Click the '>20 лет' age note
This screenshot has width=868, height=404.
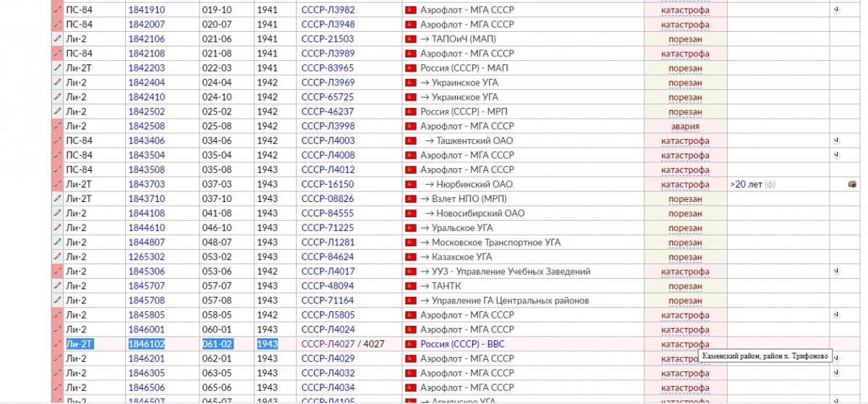tap(746, 185)
